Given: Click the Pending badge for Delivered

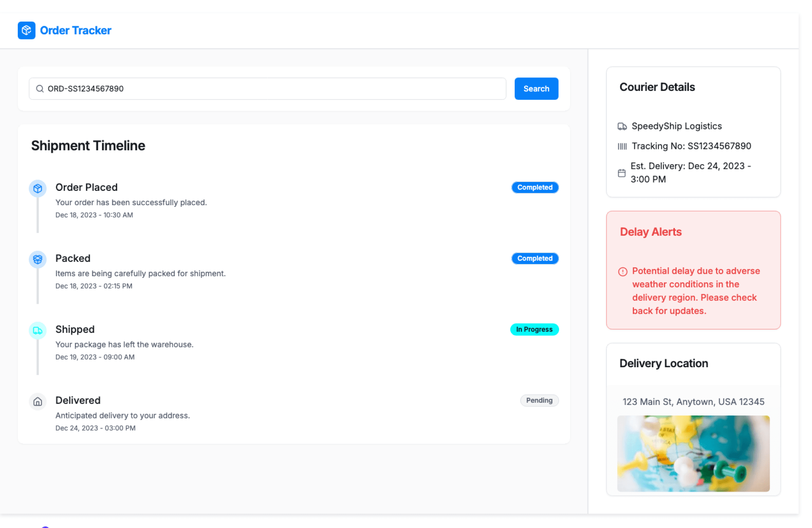Looking at the screenshot, I should coord(539,401).
